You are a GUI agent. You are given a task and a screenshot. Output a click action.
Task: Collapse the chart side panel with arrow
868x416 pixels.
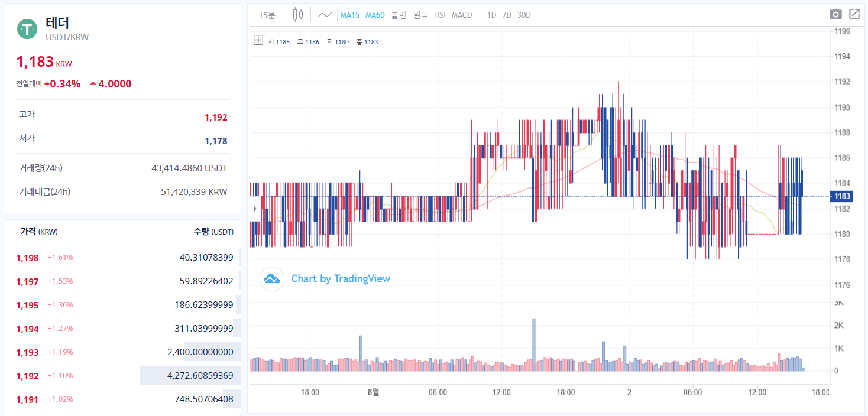point(254,208)
